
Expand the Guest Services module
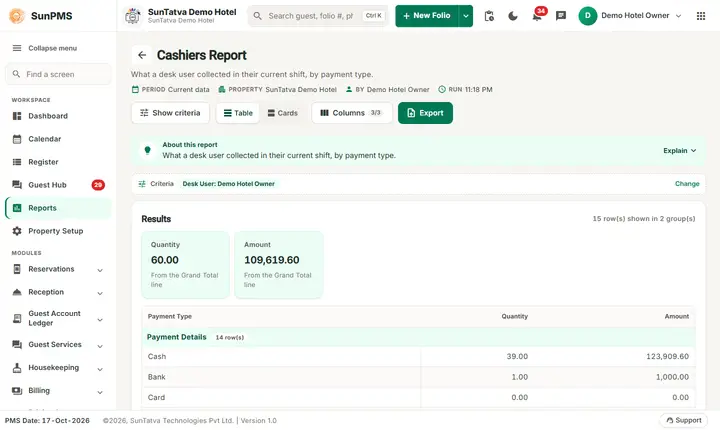pyautogui.click(x=58, y=345)
